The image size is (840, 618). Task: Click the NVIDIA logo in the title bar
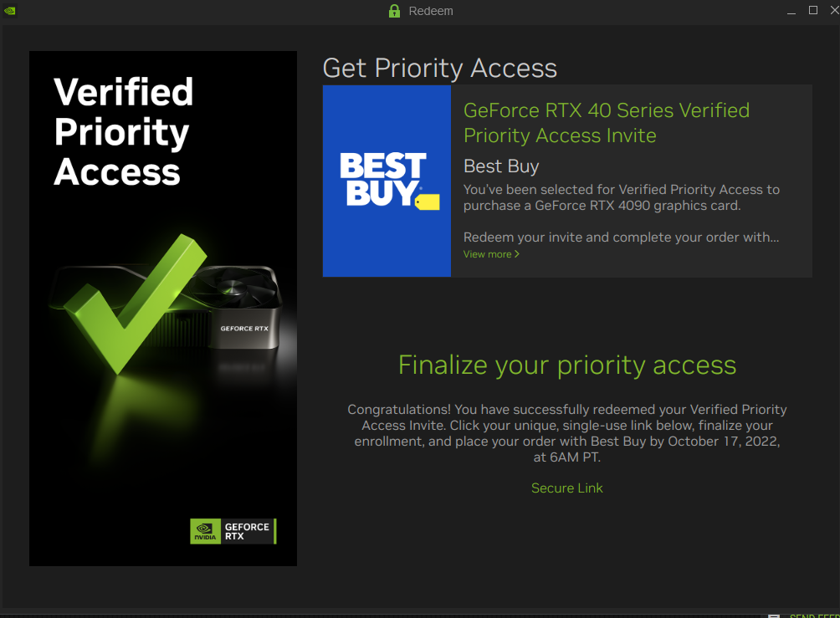pyautogui.click(x=10, y=11)
